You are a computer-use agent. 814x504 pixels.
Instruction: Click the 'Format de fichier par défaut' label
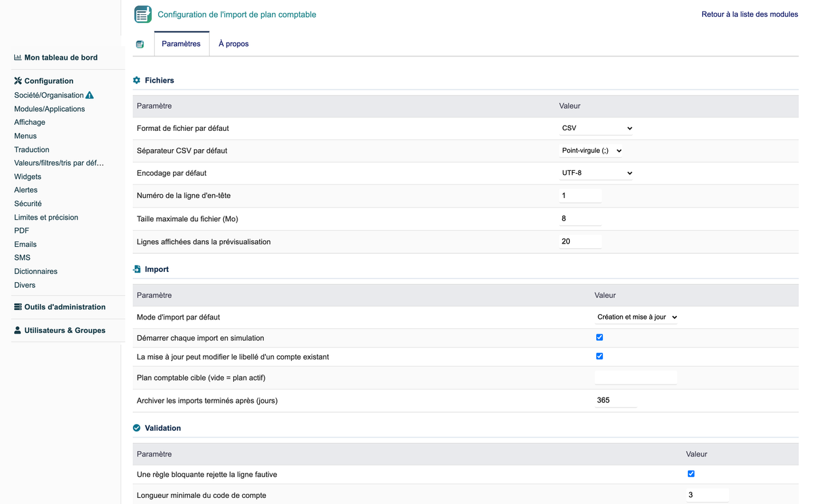pos(183,128)
